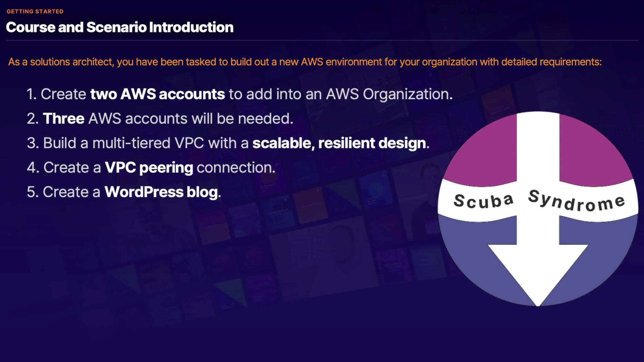
Task: Click "AWS Organization" in the first requirement
Action: (x=388, y=94)
